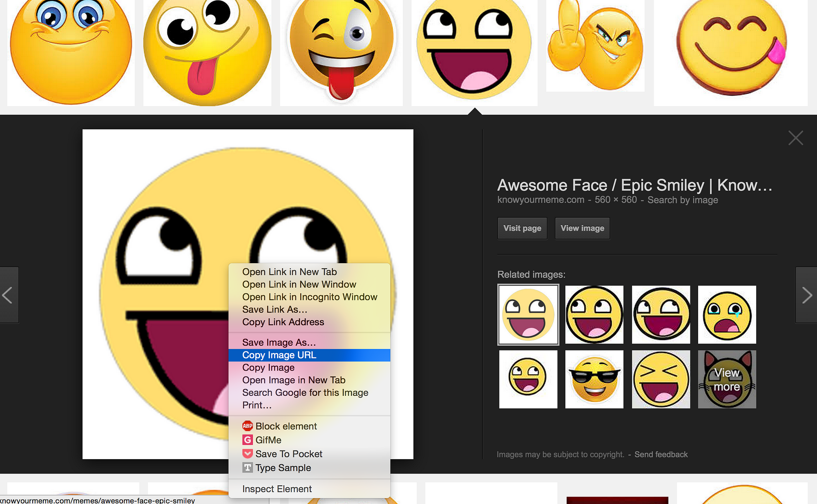Select Copy Image URL menu entry

[x=279, y=355]
